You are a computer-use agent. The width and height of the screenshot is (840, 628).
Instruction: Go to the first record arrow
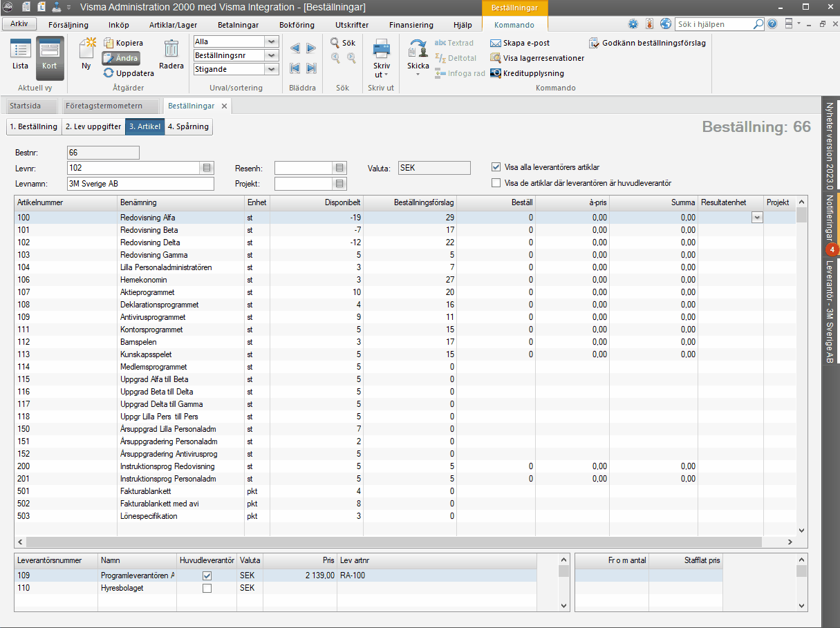(295, 68)
